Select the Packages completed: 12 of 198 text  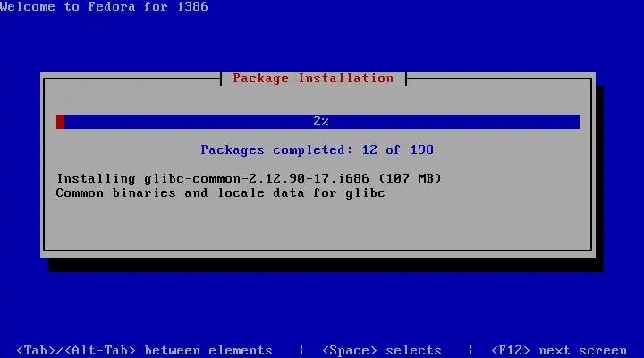317,149
